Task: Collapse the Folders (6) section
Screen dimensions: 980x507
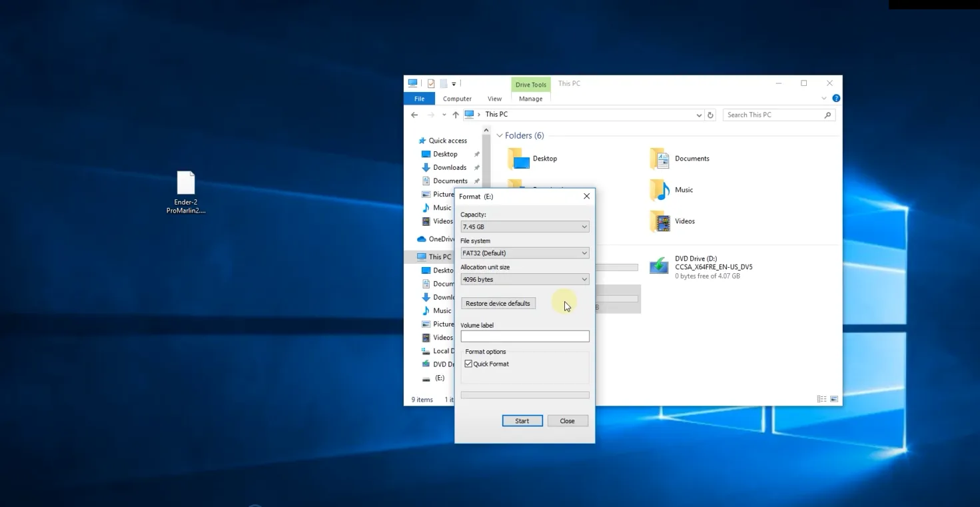Action: 500,136
